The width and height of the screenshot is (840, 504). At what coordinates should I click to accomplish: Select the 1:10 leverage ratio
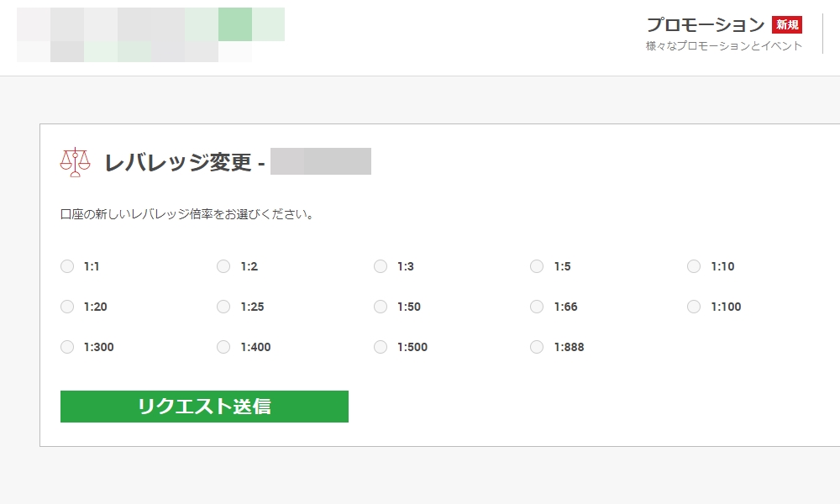click(694, 266)
